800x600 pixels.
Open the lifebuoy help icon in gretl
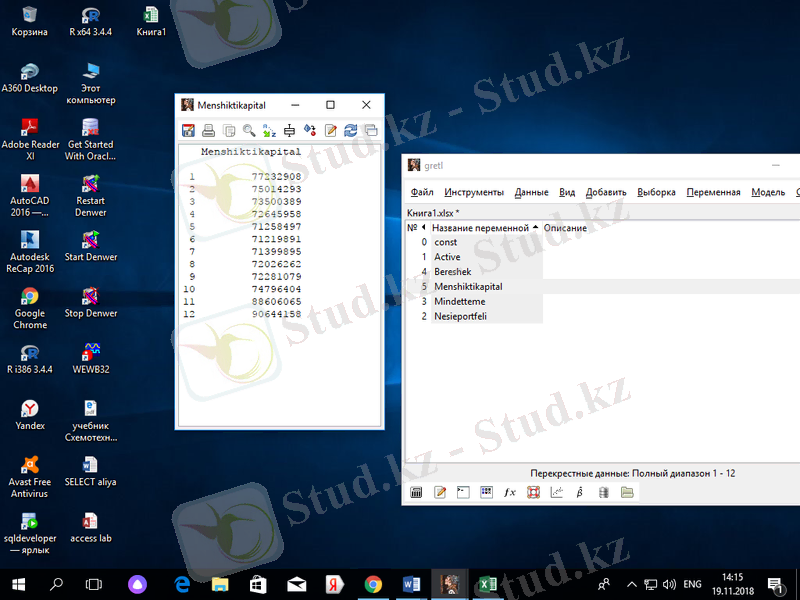533,492
